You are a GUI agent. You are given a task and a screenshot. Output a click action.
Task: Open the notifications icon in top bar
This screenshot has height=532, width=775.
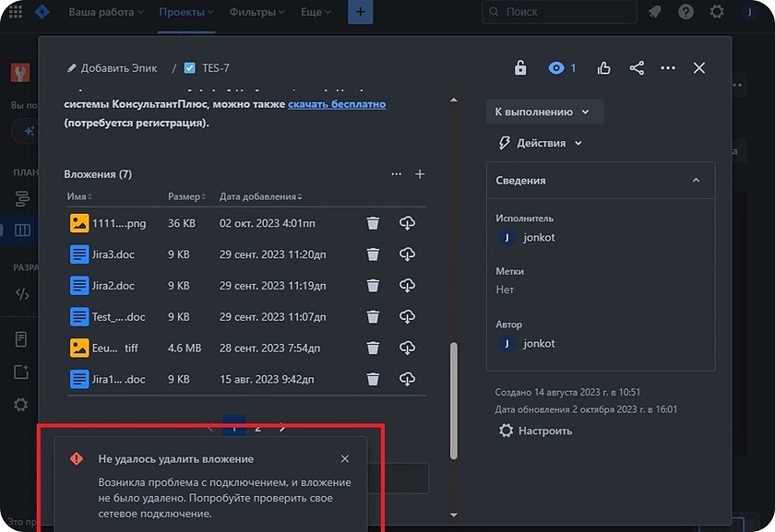[x=656, y=12]
